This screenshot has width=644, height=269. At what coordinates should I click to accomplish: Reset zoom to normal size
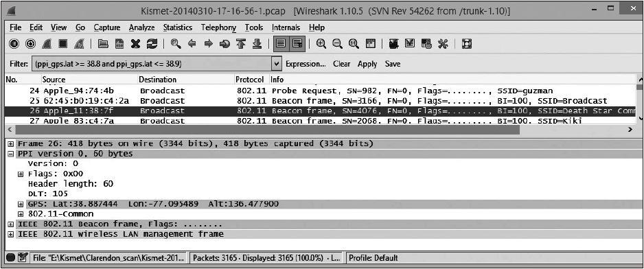[x=354, y=44]
